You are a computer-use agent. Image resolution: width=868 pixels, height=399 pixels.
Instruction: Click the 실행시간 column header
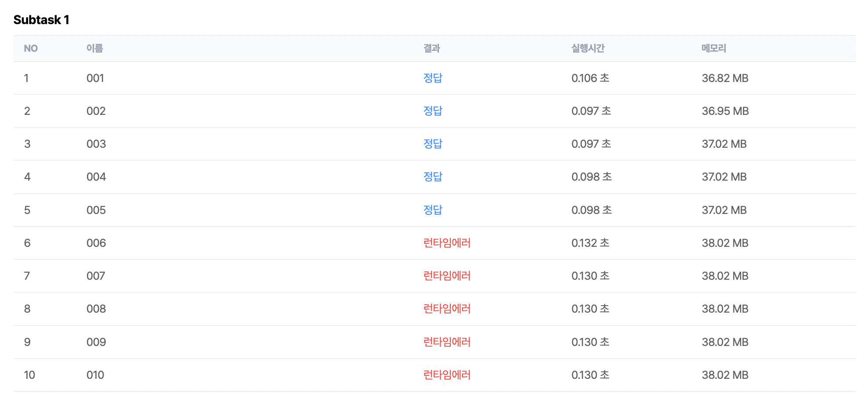tap(588, 48)
